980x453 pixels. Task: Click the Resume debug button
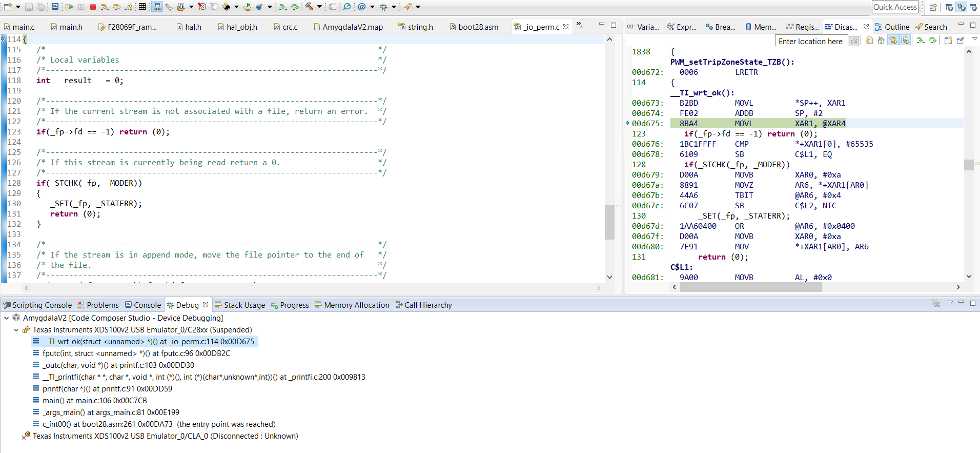pos(69,7)
